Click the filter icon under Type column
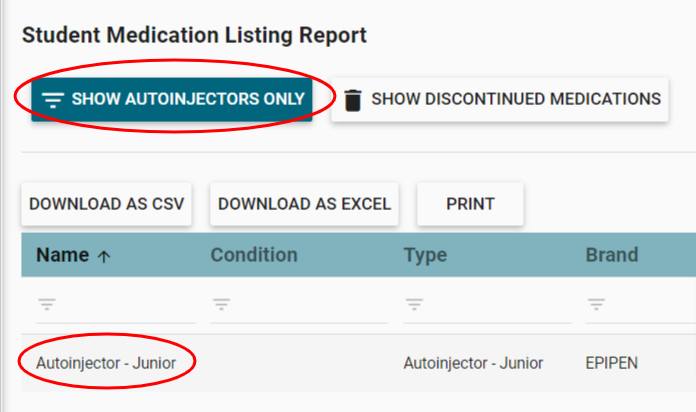 pos(413,304)
